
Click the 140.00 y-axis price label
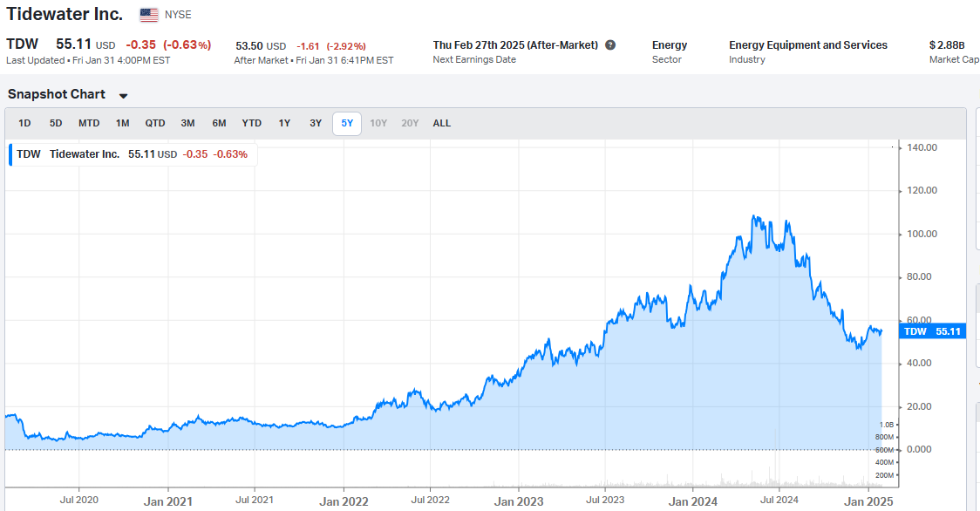coord(922,147)
